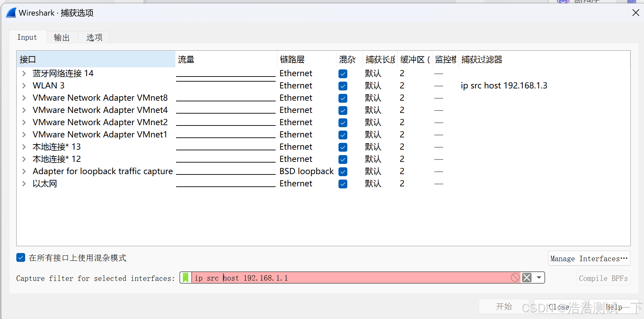Select 'WLAN 3' interface name
The height and width of the screenshot is (319, 644).
point(49,86)
